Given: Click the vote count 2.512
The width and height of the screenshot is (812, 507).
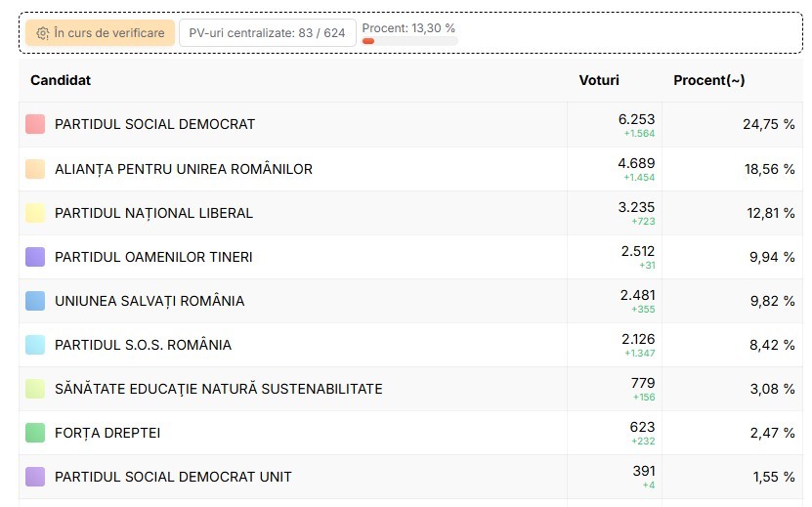Looking at the screenshot, I should click(638, 252).
